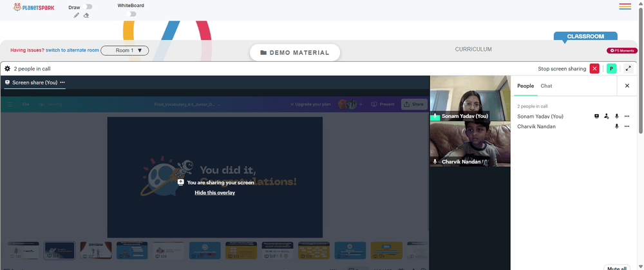This screenshot has width=644, height=270.
Task: Click Charvik Nandan name in People list
Action: [x=536, y=126]
